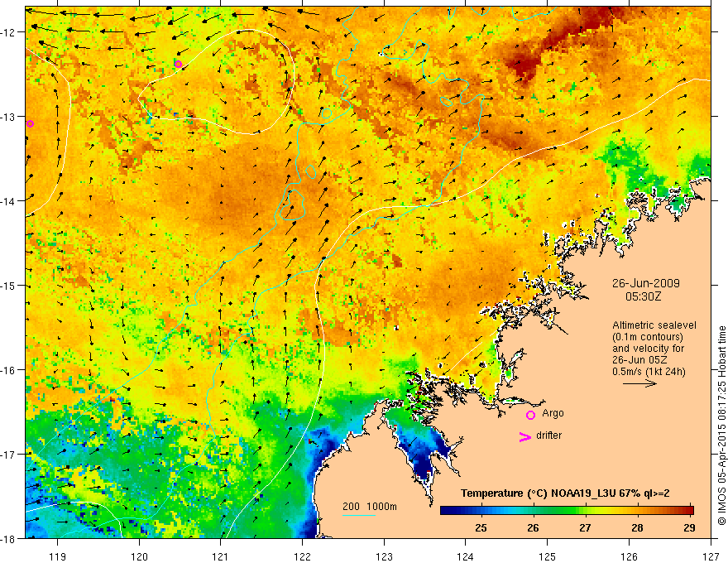Click the 'and velocity for' text line
Screen dimensions: 728x563
[x=648, y=349]
